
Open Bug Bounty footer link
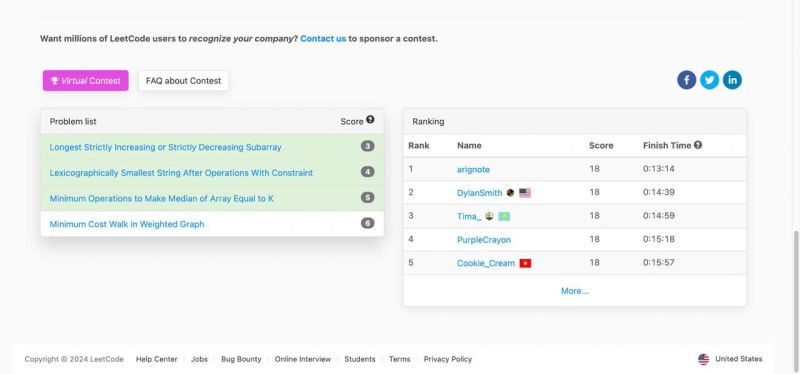[x=241, y=359]
